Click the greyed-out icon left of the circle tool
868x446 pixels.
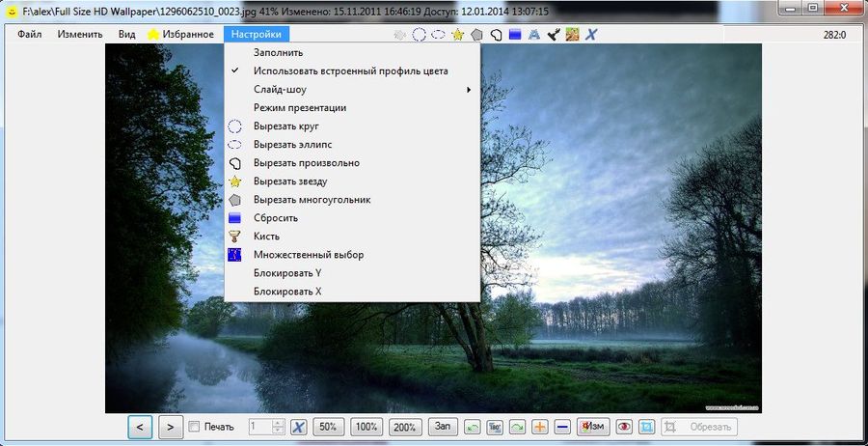pyautogui.click(x=399, y=35)
